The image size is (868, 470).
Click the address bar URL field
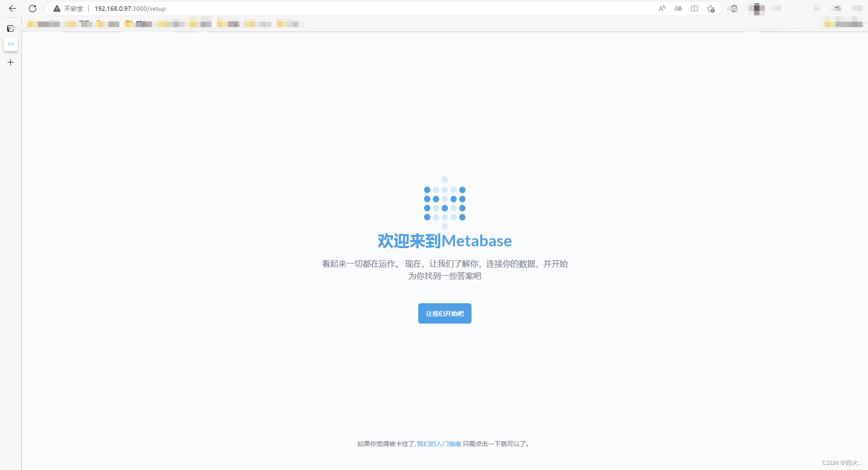[x=130, y=8]
